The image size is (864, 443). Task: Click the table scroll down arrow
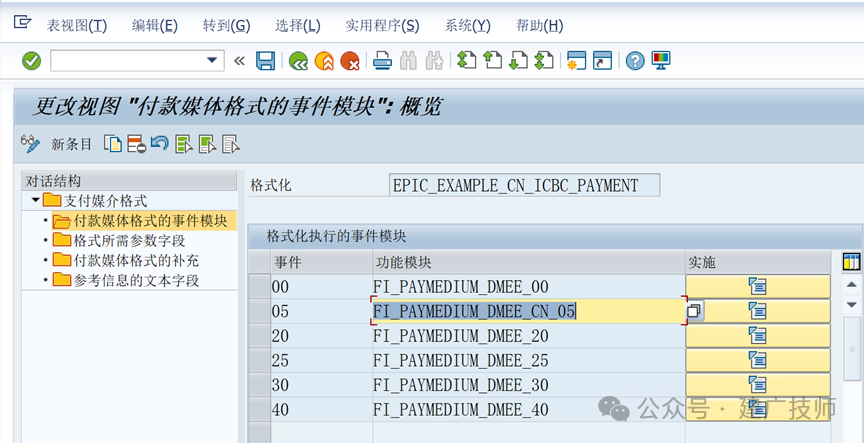tap(851, 305)
